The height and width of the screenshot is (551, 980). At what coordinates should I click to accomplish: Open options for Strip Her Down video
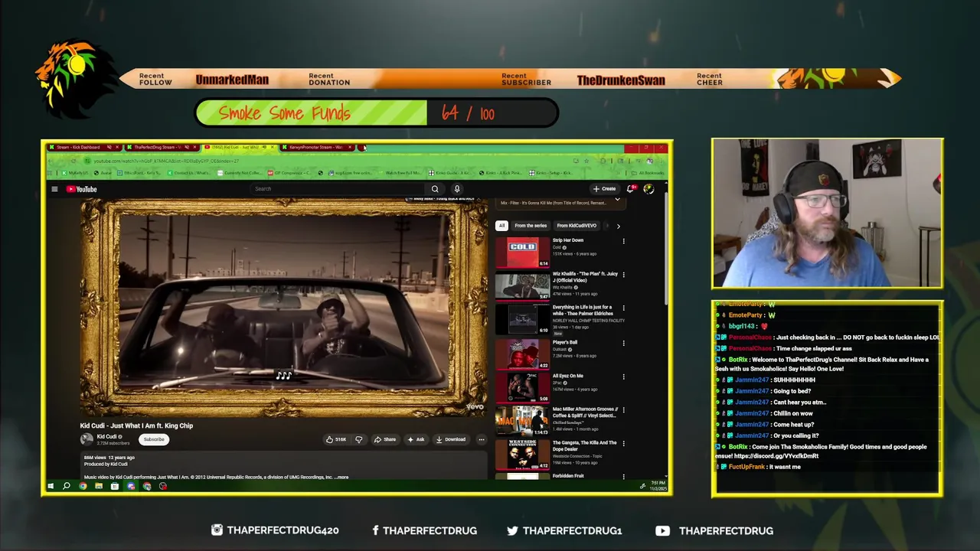click(x=623, y=241)
